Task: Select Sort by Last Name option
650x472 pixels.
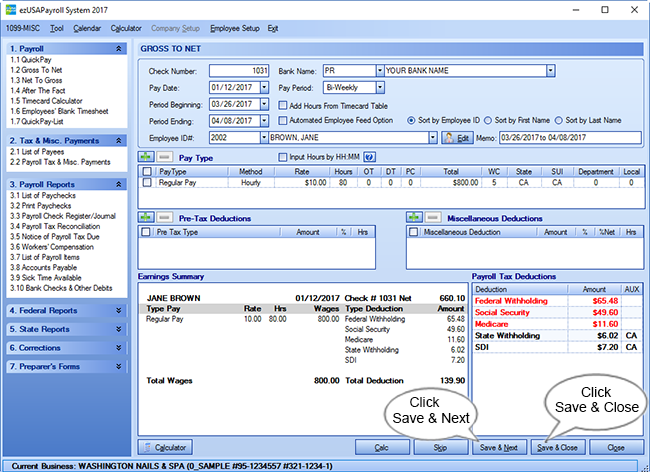Action: pyautogui.click(x=560, y=120)
